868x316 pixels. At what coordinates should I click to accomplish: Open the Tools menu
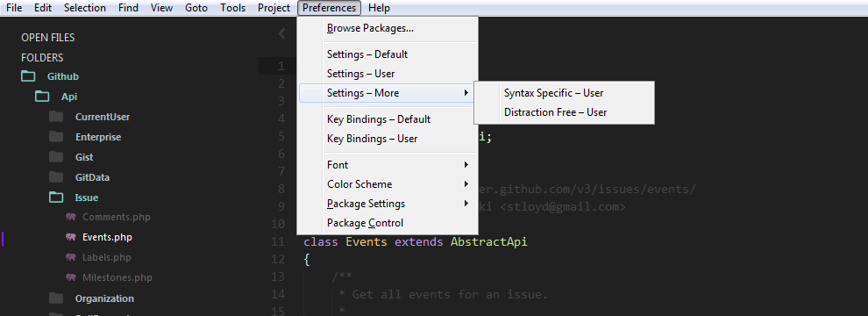tap(233, 8)
